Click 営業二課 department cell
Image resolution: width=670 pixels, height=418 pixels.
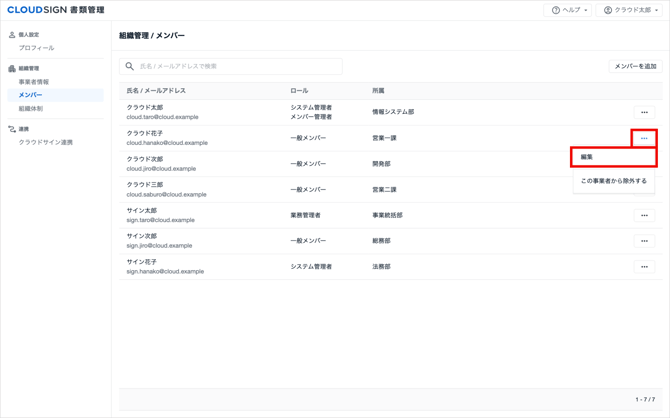[x=384, y=189]
